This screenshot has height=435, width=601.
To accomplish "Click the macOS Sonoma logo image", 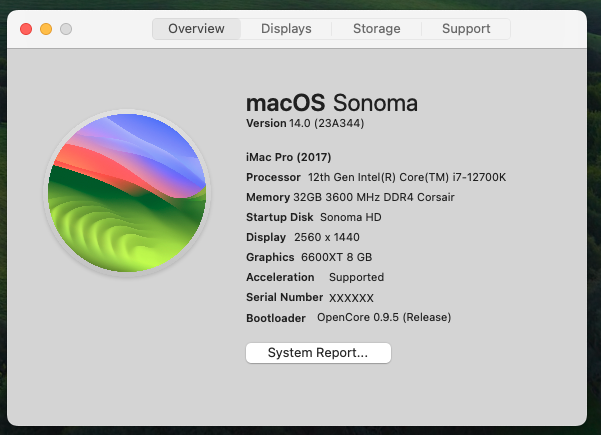I will [x=127, y=193].
